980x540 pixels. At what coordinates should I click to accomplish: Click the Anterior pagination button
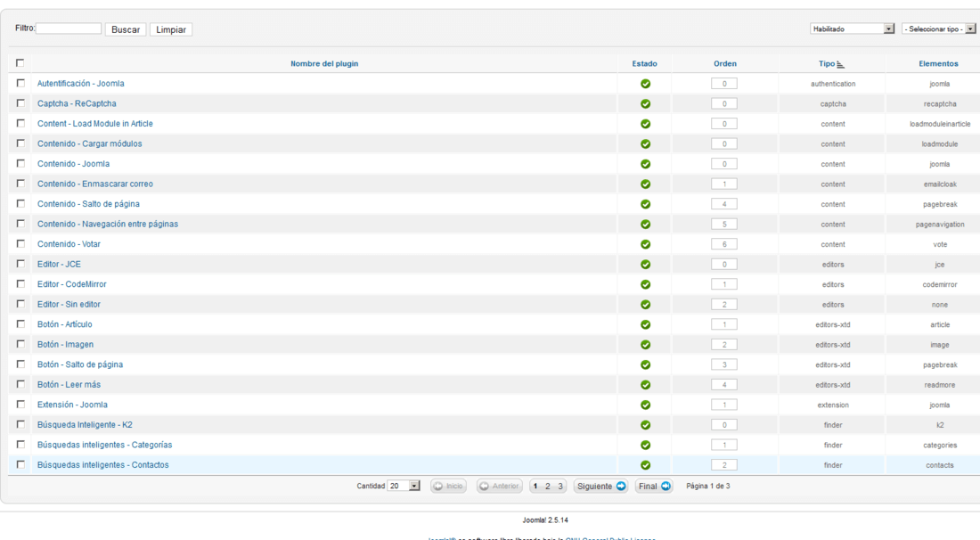tap(500, 487)
